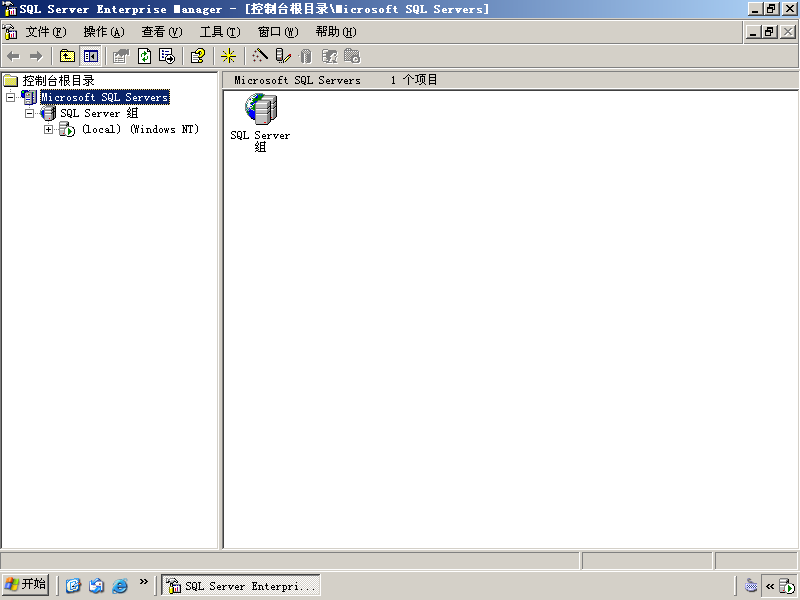Expand quick launch overflow chevron
800x600 pixels.
click(x=143, y=581)
